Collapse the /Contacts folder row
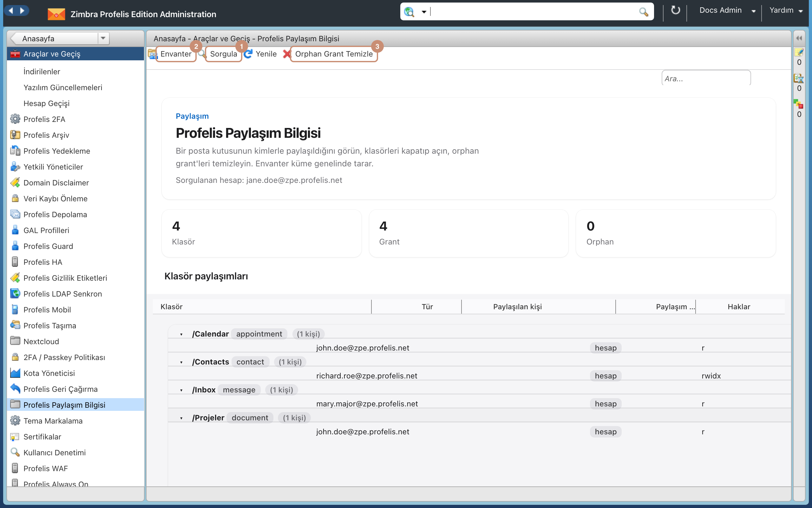The width and height of the screenshot is (812, 508). [x=181, y=362]
